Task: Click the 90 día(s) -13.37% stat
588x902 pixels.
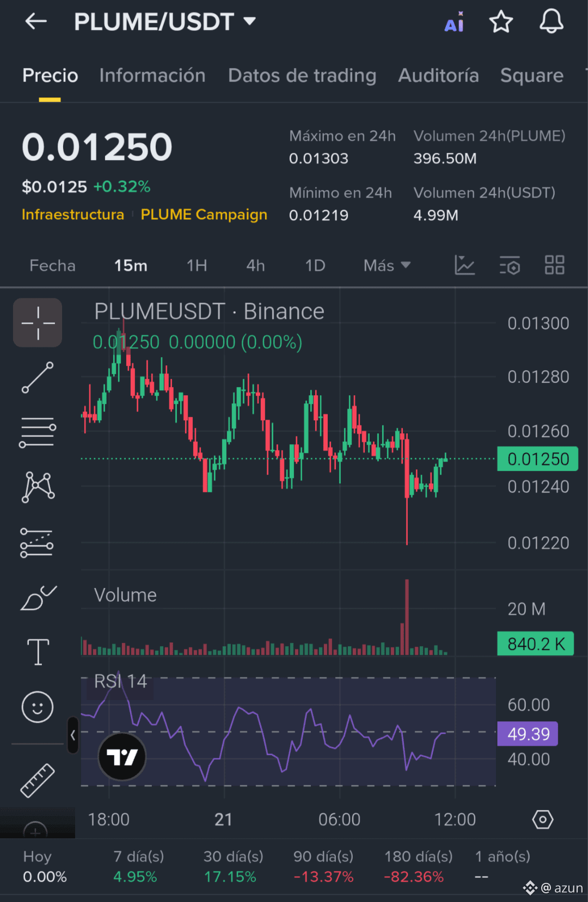Action: click(x=323, y=866)
